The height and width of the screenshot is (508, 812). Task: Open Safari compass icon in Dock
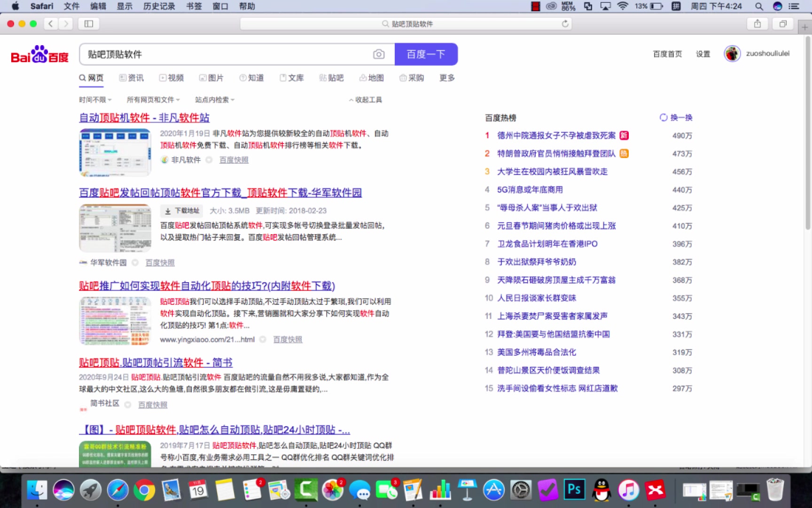pyautogui.click(x=117, y=490)
